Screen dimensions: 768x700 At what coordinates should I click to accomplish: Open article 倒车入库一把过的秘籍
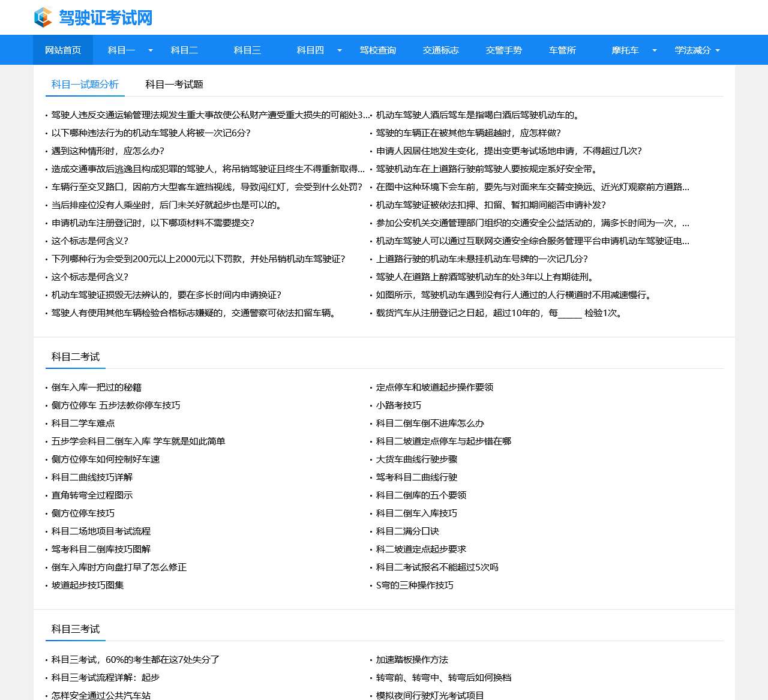point(97,387)
